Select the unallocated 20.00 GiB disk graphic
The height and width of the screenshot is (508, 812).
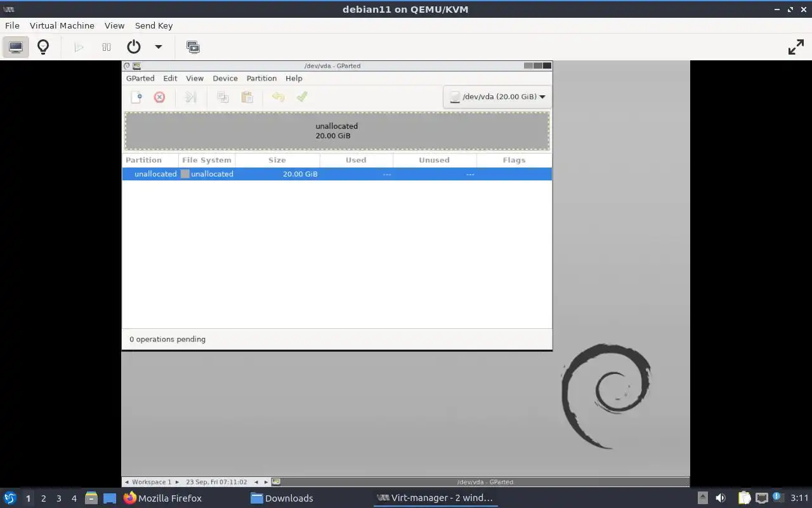(x=337, y=131)
